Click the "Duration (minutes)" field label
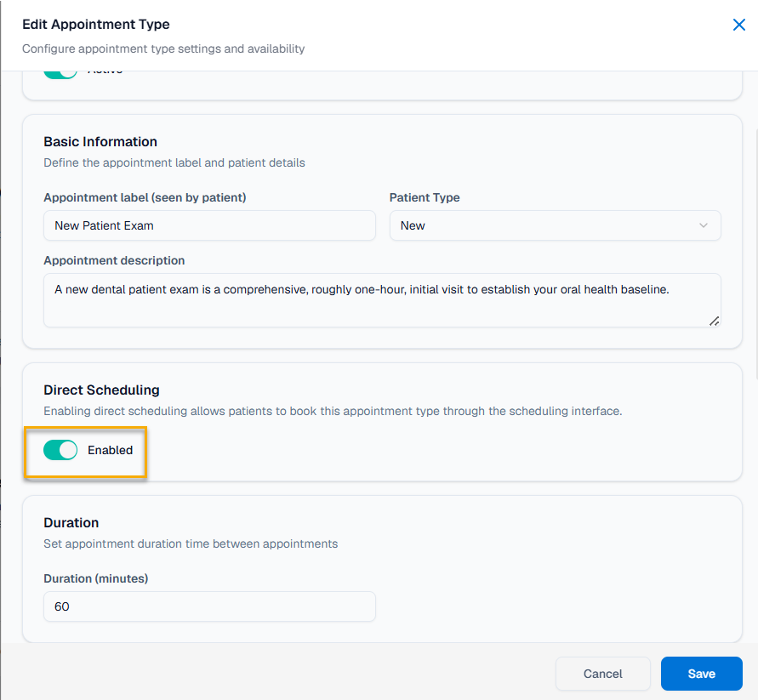The image size is (758, 700). click(x=96, y=578)
